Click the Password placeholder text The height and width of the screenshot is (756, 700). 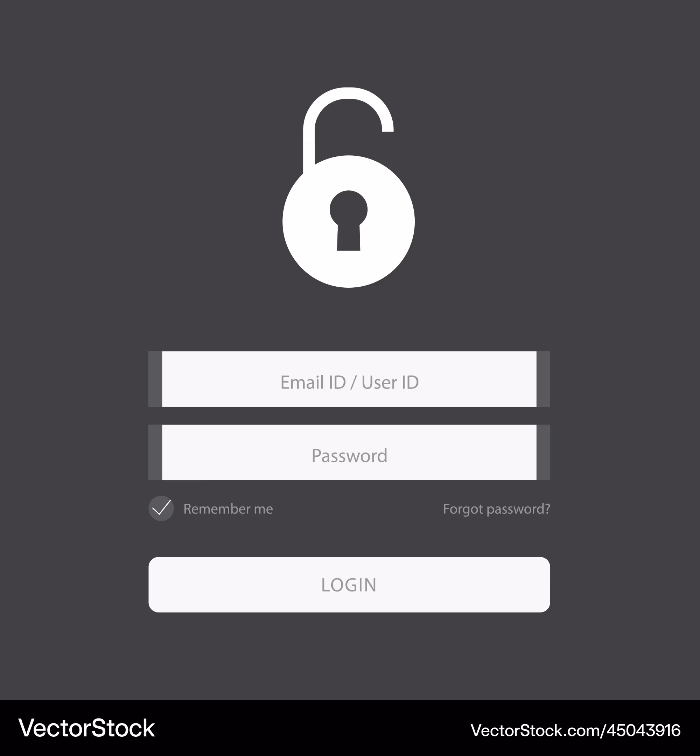349,455
